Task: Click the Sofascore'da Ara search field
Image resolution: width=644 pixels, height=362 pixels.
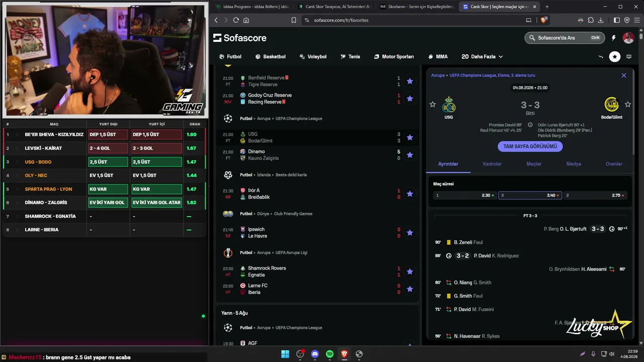Action: 565,38
